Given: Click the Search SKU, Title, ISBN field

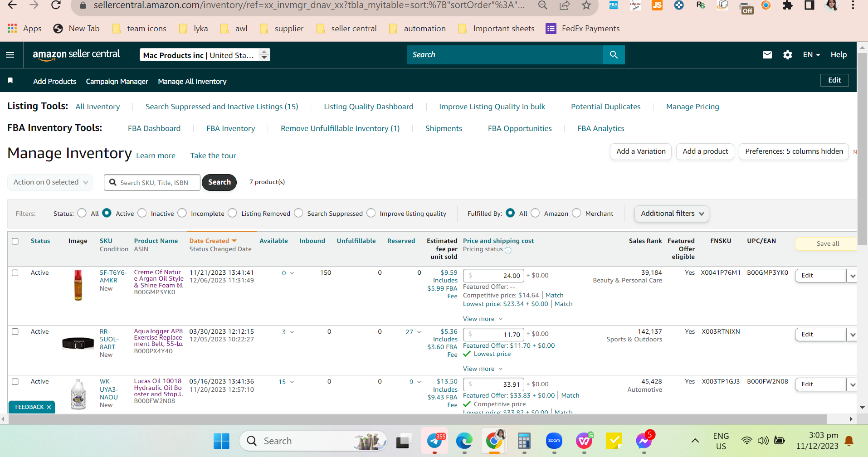Looking at the screenshot, I should tap(152, 183).
